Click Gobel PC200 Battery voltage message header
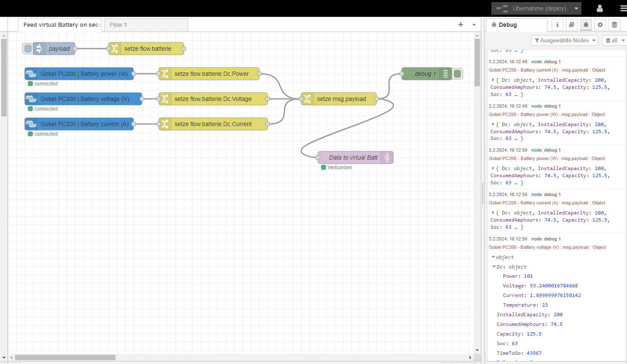627x364 pixels. 547,247
